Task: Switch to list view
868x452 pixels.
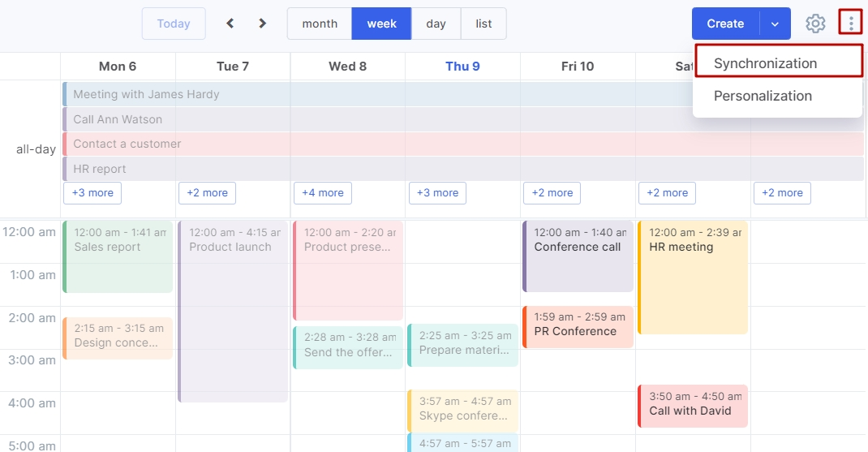Action: coord(483,24)
